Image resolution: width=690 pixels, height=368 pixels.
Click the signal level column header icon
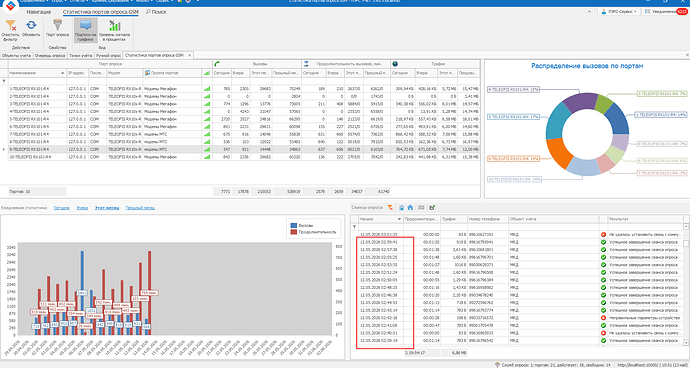tap(207, 73)
